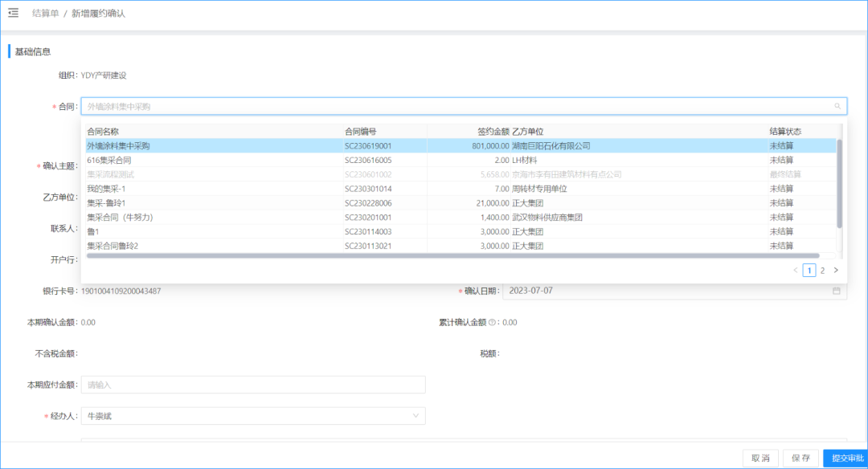The width and height of the screenshot is (868, 469).
Task: Click the 基础信息 section heading
Action: coord(33,52)
